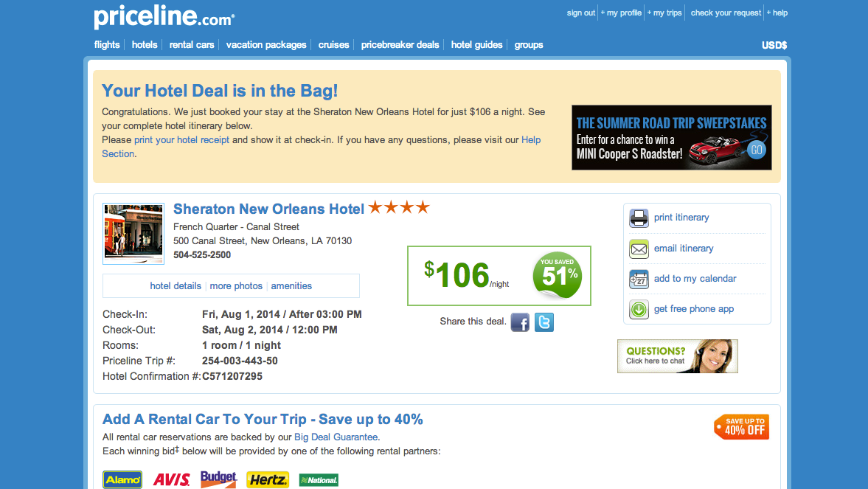Viewport: 868px width, 489px height.
Task: Go to vacation packages menu item
Action: tap(265, 45)
